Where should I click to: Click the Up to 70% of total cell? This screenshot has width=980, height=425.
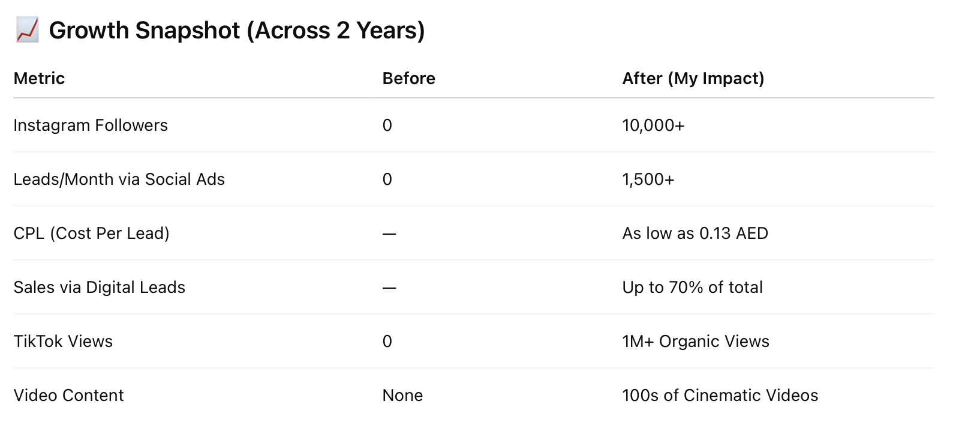coord(692,288)
